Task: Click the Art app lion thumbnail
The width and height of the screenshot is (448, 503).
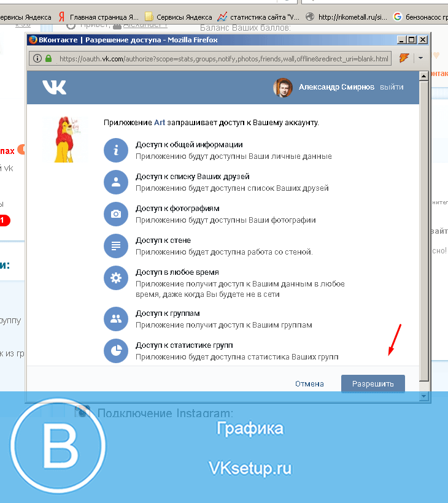Action: (x=66, y=139)
